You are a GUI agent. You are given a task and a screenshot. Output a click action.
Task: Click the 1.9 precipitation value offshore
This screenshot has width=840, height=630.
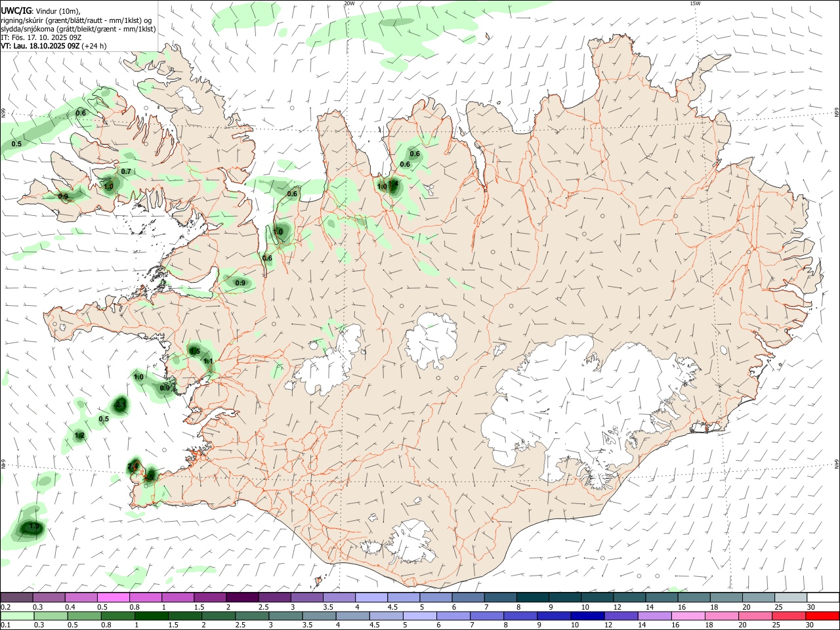coord(35,526)
